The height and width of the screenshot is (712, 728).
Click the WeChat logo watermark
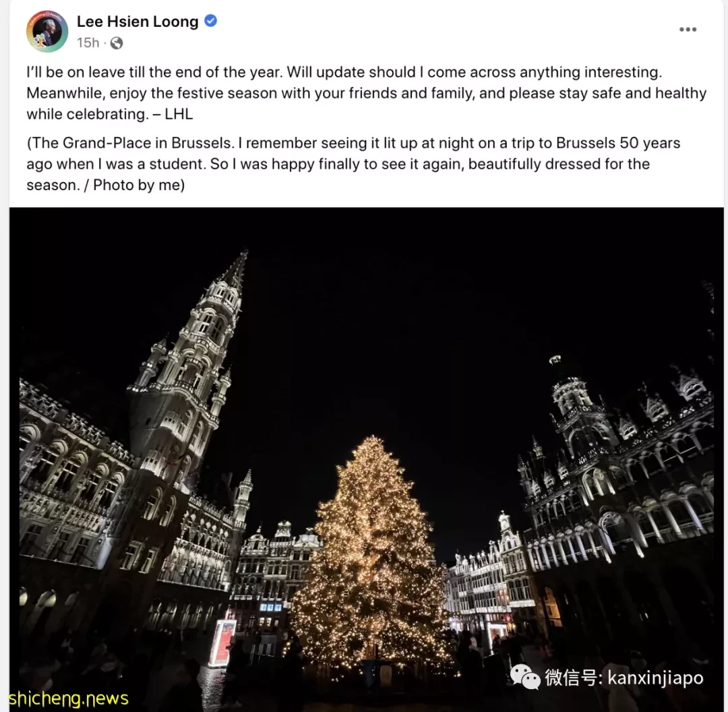pyautogui.click(x=525, y=677)
